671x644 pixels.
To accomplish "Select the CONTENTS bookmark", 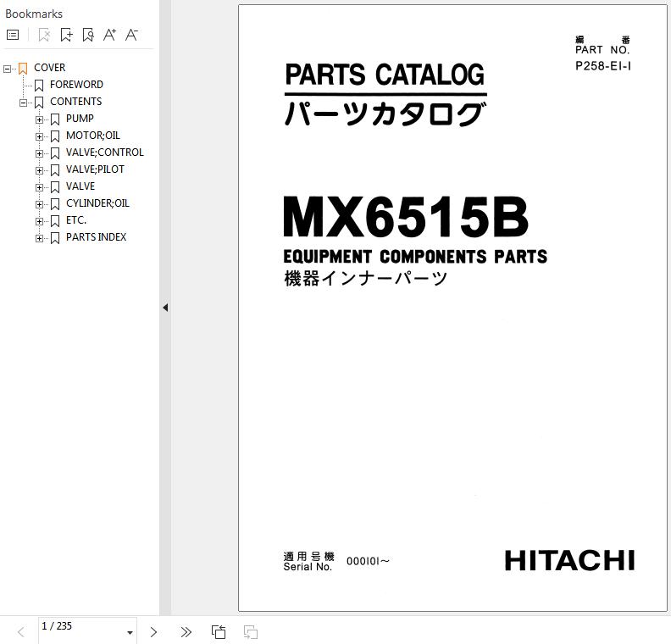I will click(x=75, y=102).
